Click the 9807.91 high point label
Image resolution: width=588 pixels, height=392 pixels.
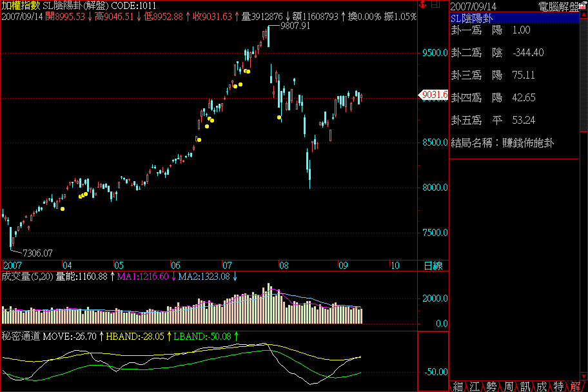pyautogui.click(x=295, y=26)
